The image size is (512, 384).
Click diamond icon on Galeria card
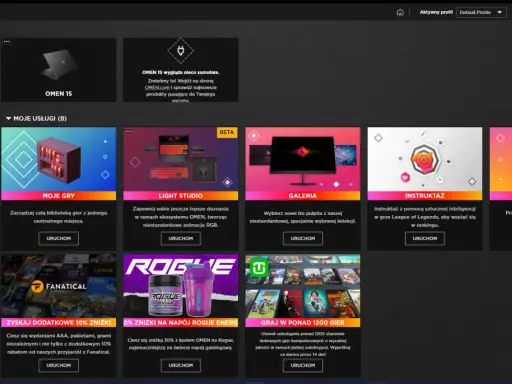pyautogui.click(x=254, y=136)
